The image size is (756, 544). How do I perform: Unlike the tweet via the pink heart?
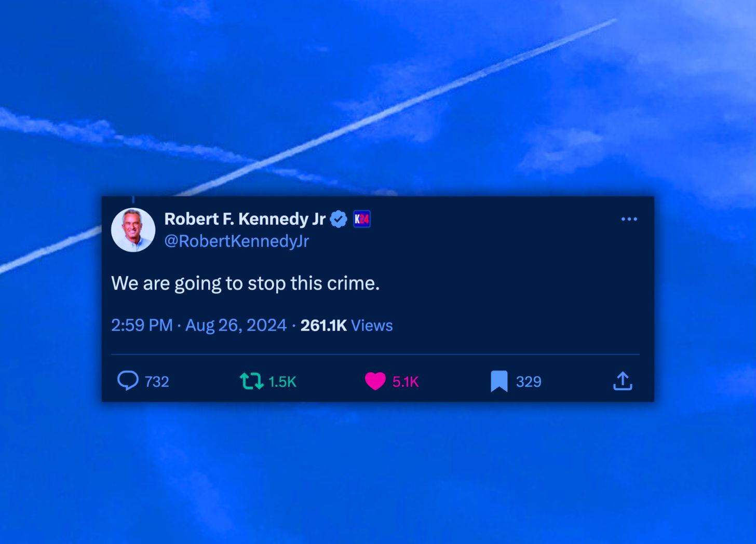click(x=375, y=381)
